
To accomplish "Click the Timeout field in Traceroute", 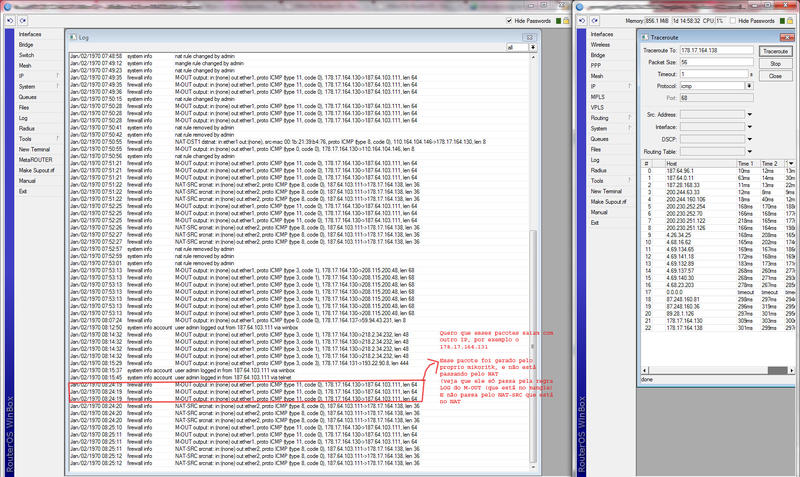I will 714,74.
